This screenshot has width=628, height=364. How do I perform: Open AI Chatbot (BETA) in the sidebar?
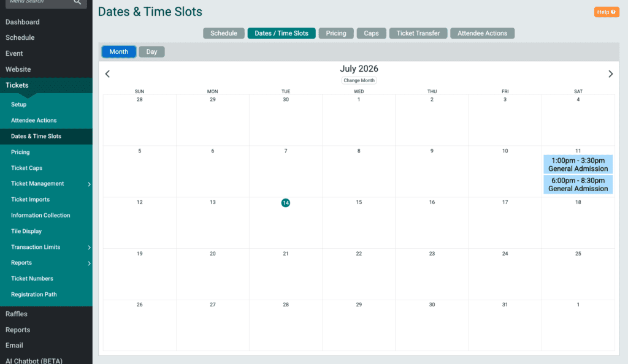34,361
